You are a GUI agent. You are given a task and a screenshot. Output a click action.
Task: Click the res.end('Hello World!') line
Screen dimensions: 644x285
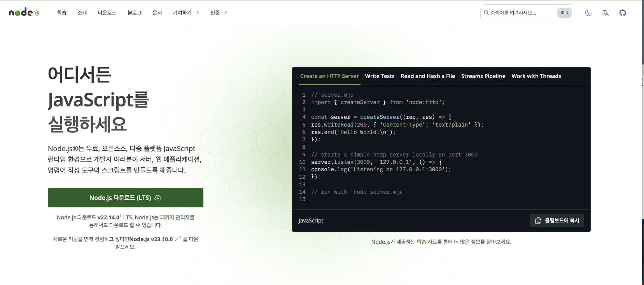[x=353, y=132]
